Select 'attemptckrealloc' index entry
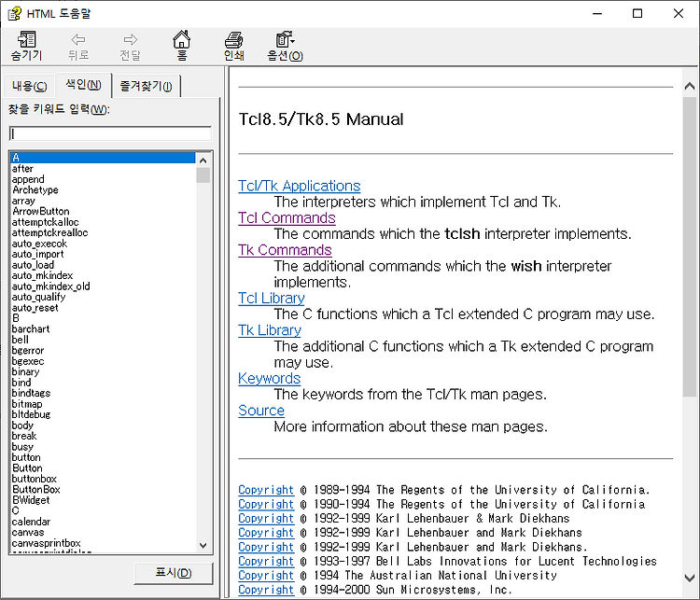The height and width of the screenshot is (600, 700). pos(50,233)
